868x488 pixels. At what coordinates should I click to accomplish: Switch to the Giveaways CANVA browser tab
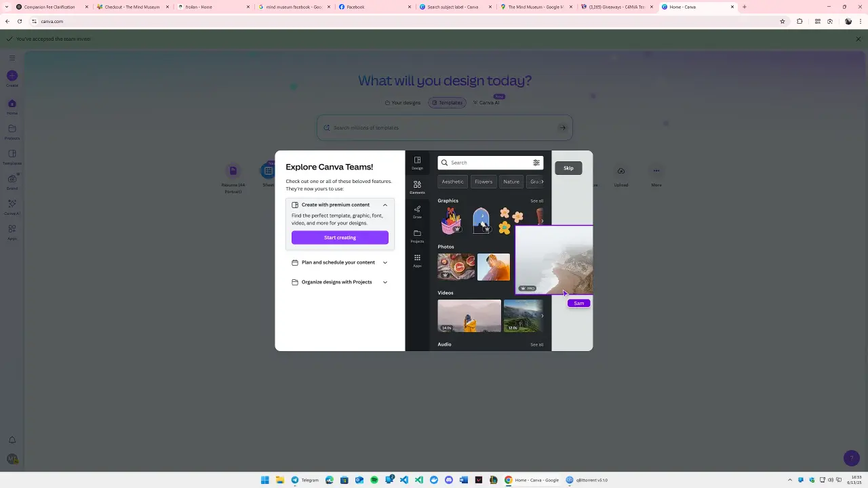616,7
